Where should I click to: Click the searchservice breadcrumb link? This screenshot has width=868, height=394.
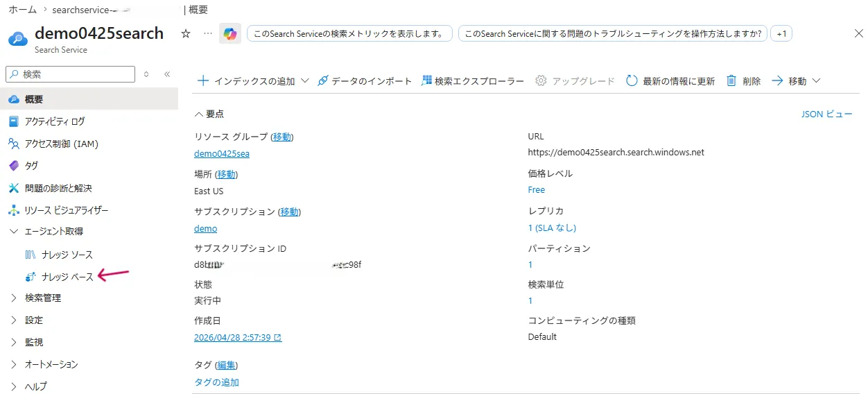tap(92, 10)
